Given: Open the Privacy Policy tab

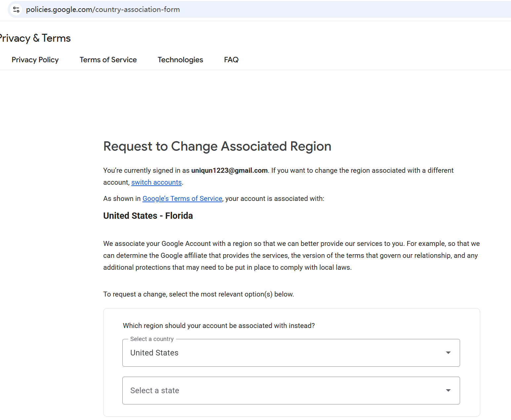Looking at the screenshot, I should (x=35, y=60).
